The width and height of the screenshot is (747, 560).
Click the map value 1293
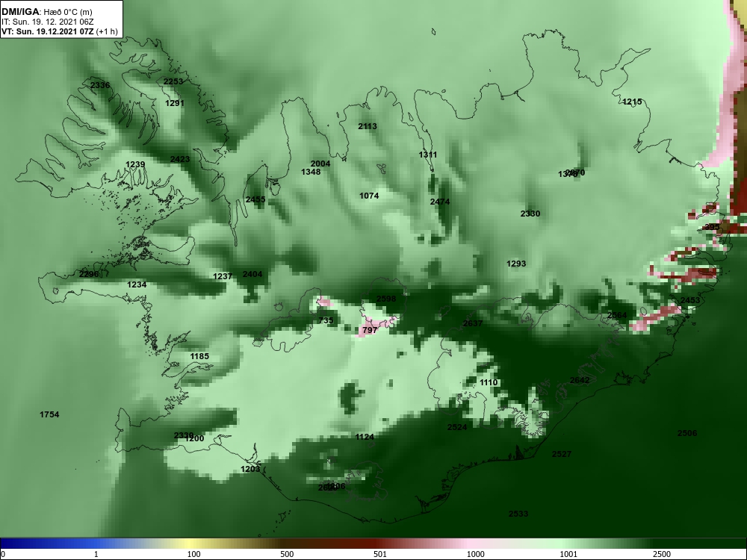coord(516,264)
